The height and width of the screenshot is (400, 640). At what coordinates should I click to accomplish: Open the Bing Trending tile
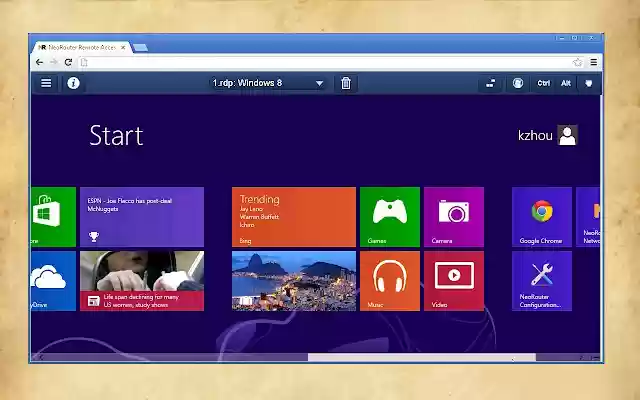pyautogui.click(x=294, y=217)
